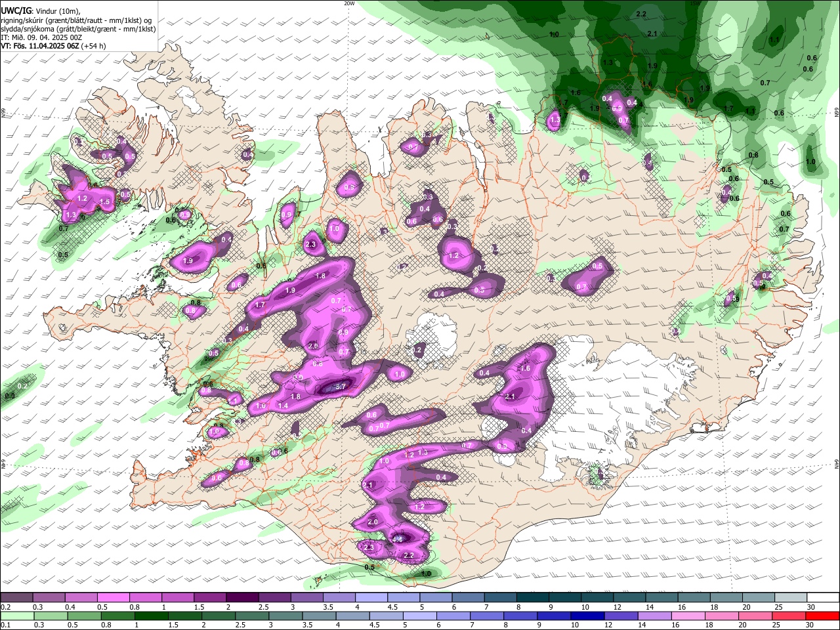The width and height of the screenshot is (840, 630).
Task: Click the "3.7" peak value on the map
Action: [x=340, y=387]
